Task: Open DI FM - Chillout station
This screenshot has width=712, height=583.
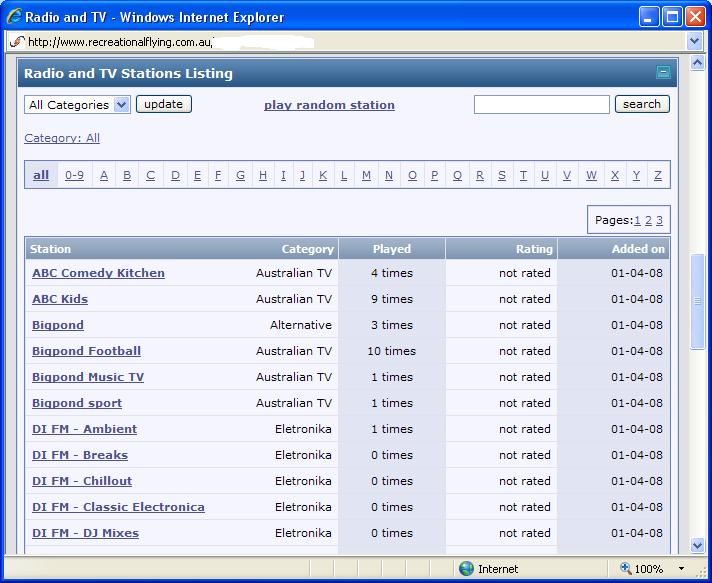Action: coord(82,481)
